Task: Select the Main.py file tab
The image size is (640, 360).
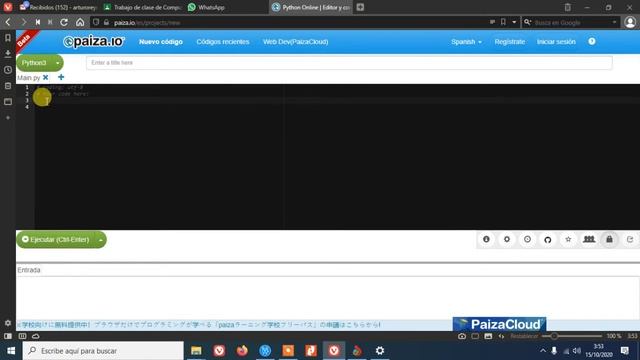Action: point(29,78)
